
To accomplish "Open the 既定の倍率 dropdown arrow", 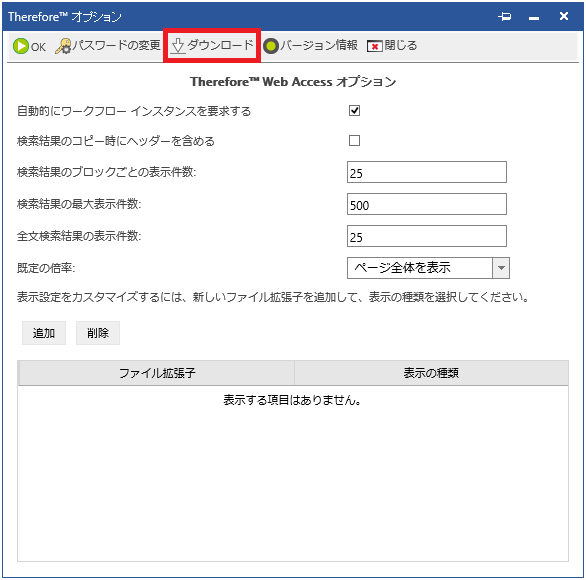I will tap(501, 268).
